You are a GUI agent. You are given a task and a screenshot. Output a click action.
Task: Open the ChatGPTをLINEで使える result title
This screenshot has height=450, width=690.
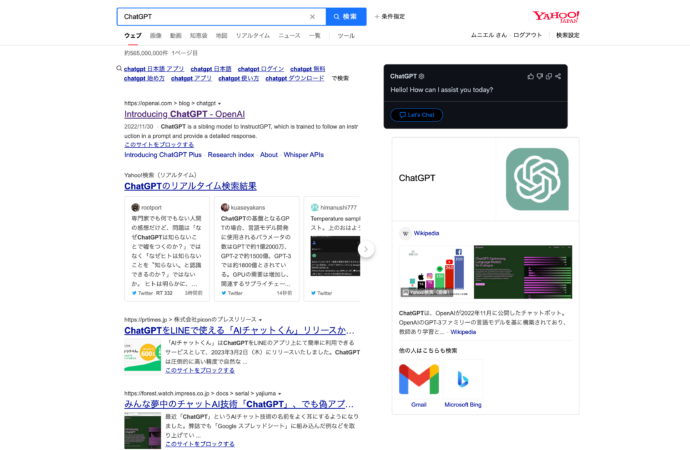tap(239, 330)
